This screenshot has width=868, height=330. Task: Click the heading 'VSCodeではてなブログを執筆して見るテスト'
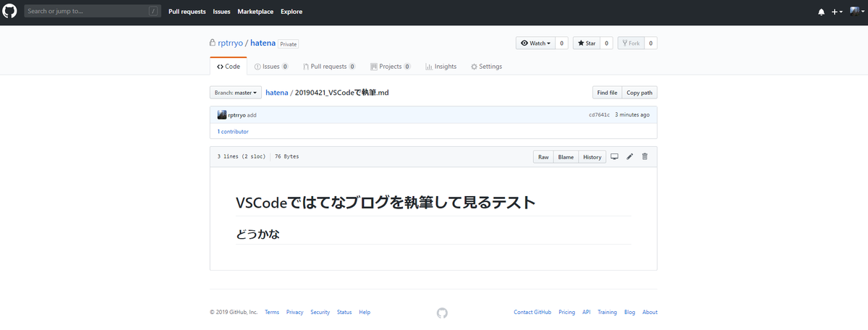pos(386,203)
